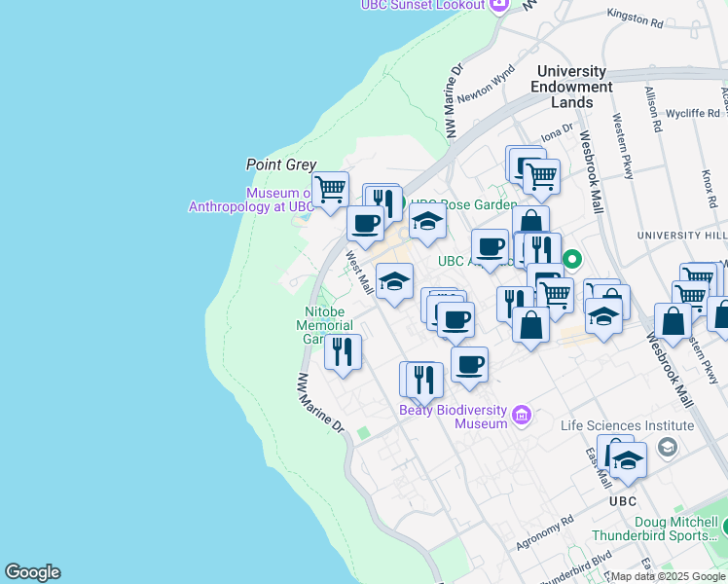Select the University Endowment Lands label

click(x=571, y=87)
